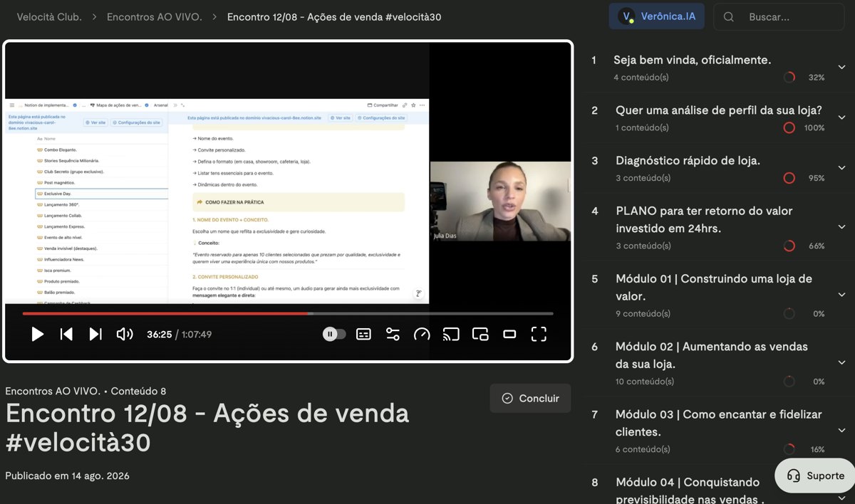This screenshot has width=855, height=504.
Task: Click the Julia Dias webcam picture in video
Action: [x=500, y=201]
